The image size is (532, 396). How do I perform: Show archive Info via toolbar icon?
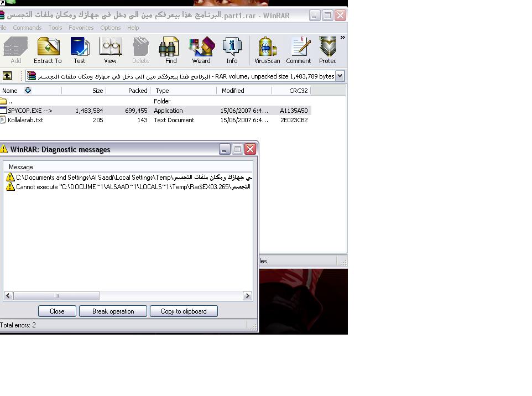pos(232,50)
